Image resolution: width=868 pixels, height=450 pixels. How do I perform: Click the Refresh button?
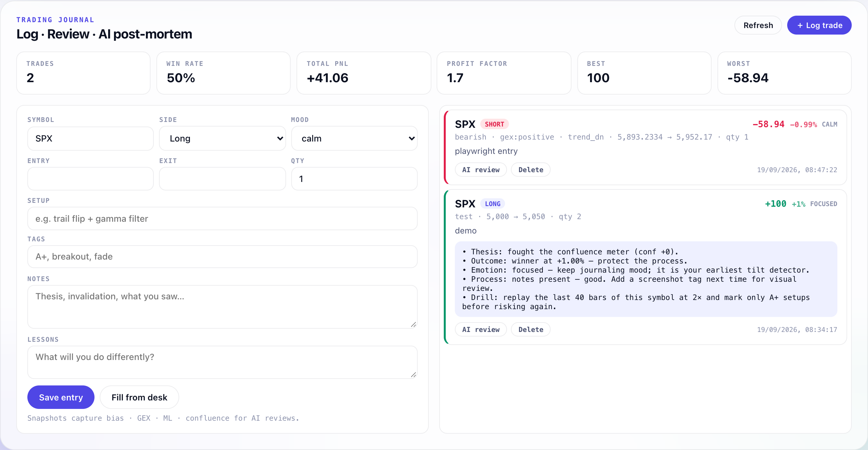[x=758, y=25]
